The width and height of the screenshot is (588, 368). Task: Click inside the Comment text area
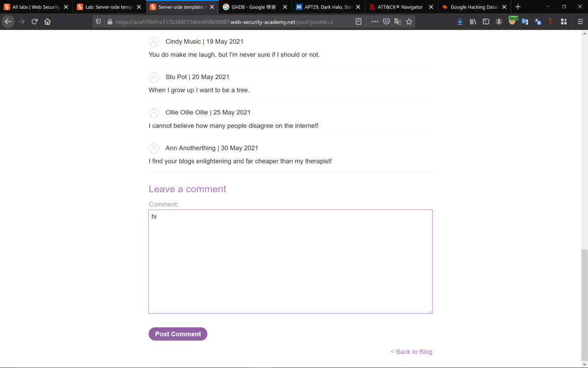291,262
